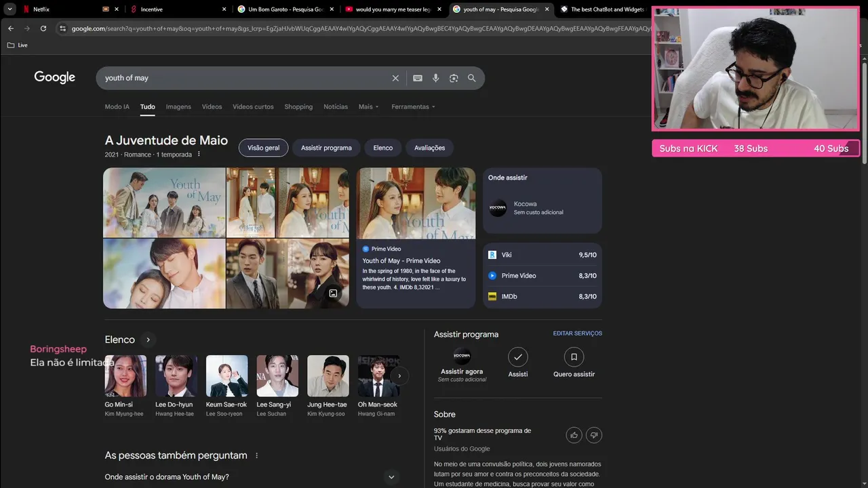
Task: Close the Um Bom Garoto search tab
Action: pos(332,9)
